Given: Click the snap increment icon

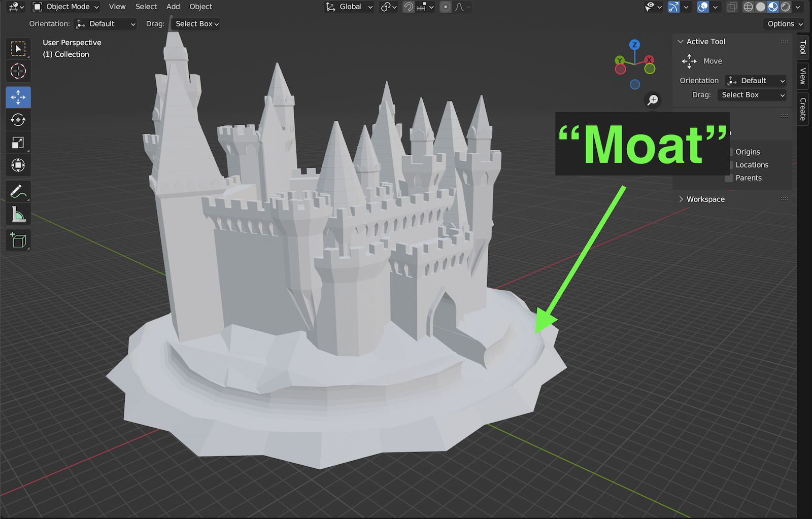Looking at the screenshot, I should [421, 7].
